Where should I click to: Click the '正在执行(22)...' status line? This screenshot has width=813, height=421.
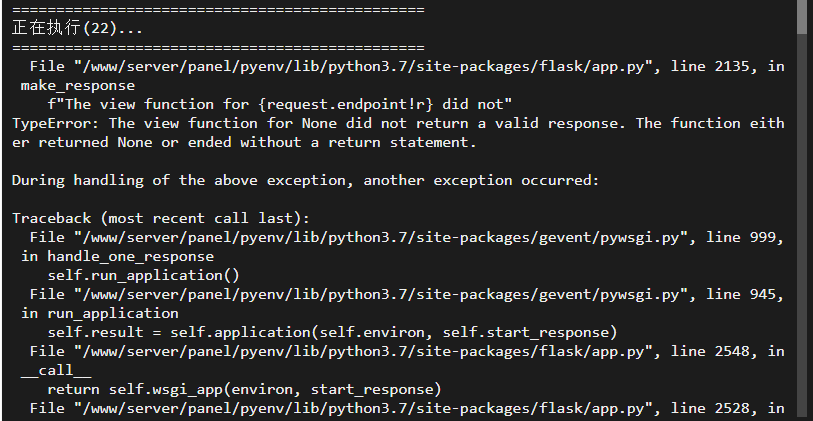click(77, 29)
